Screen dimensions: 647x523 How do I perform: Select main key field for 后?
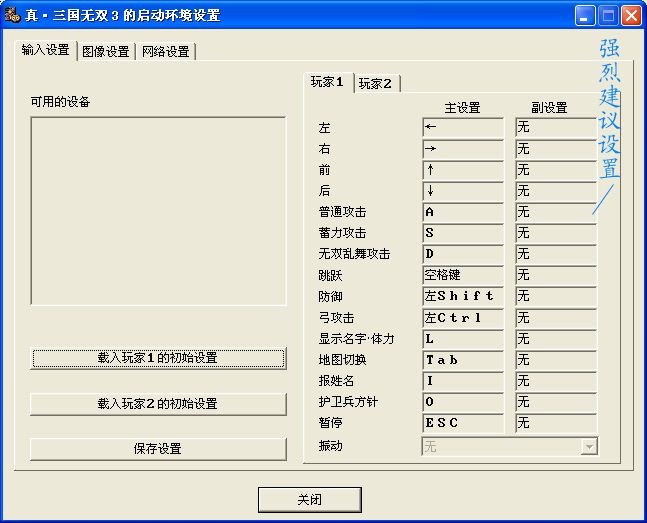[x=463, y=191]
